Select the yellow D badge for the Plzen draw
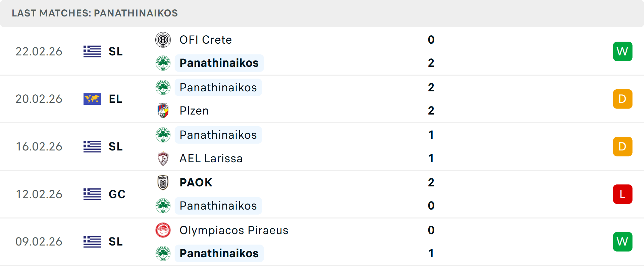This screenshot has height=266, width=644. tap(623, 99)
